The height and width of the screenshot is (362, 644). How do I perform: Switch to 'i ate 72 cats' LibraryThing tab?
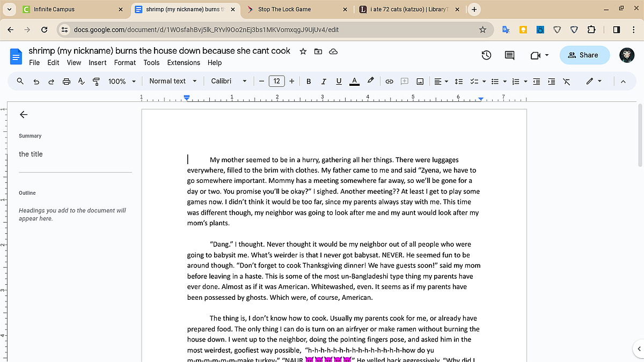coord(409,9)
